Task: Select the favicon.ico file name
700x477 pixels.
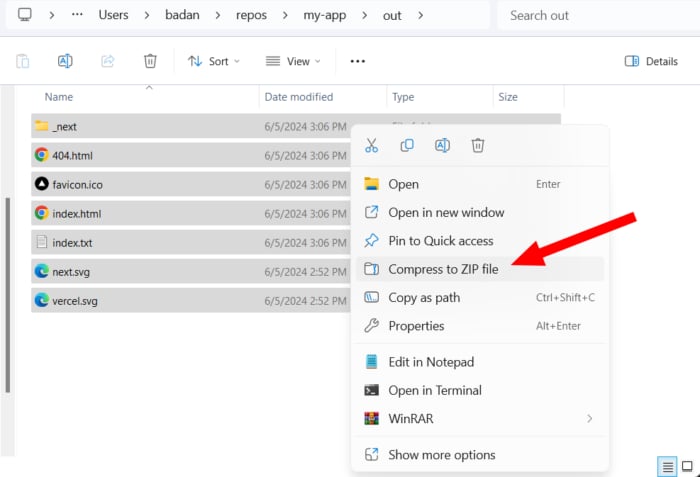Action: pos(77,184)
